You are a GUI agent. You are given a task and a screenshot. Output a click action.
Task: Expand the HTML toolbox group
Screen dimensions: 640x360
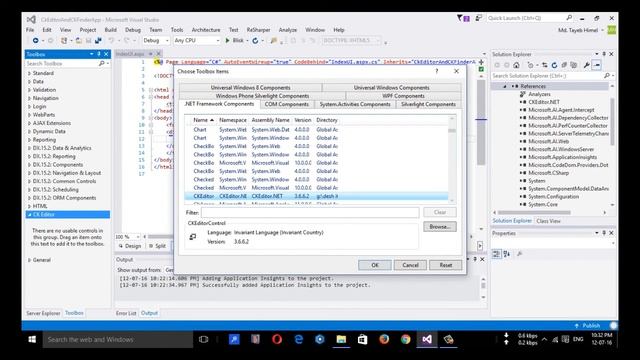[29, 206]
